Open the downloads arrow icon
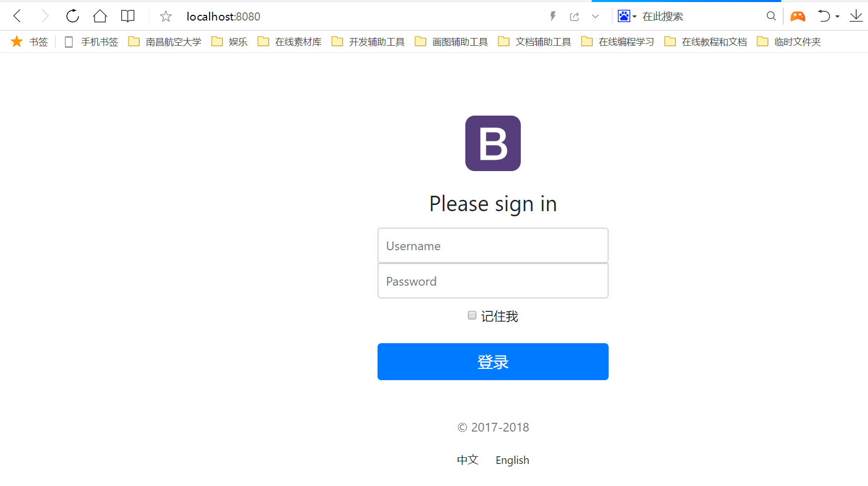Screen dimensions: 868x486 pos(856,16)
